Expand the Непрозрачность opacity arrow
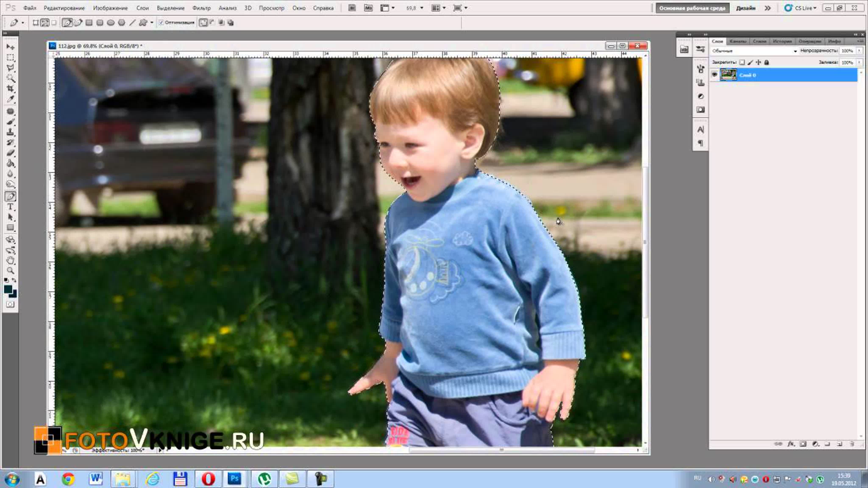Screen dimensions: 868x488 (x=859, y=51)
